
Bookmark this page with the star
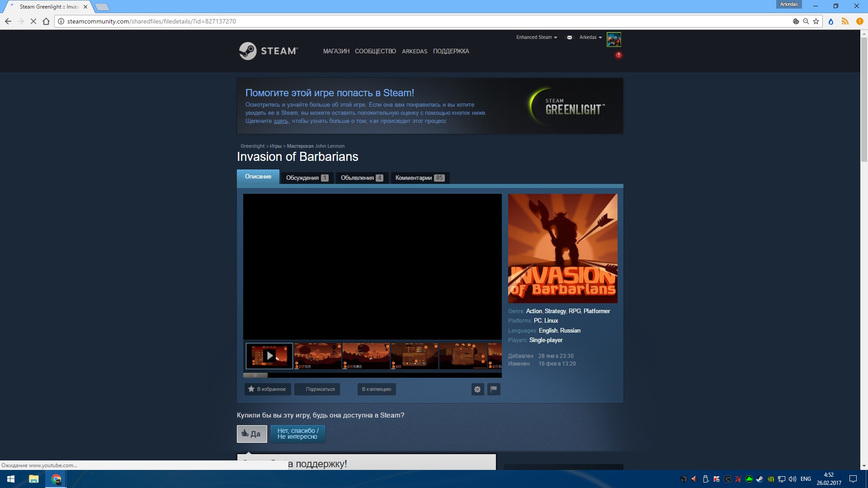coord(816,21)
